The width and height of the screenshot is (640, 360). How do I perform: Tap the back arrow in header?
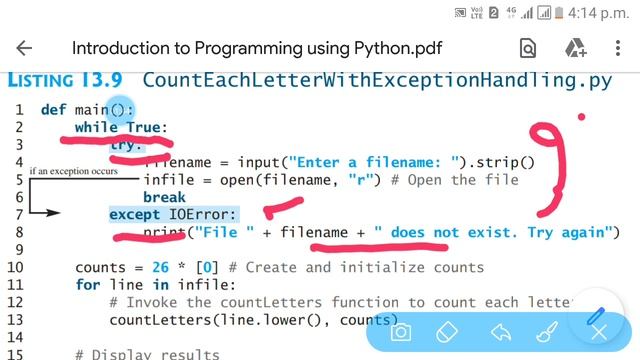click(x=24, y=48)
